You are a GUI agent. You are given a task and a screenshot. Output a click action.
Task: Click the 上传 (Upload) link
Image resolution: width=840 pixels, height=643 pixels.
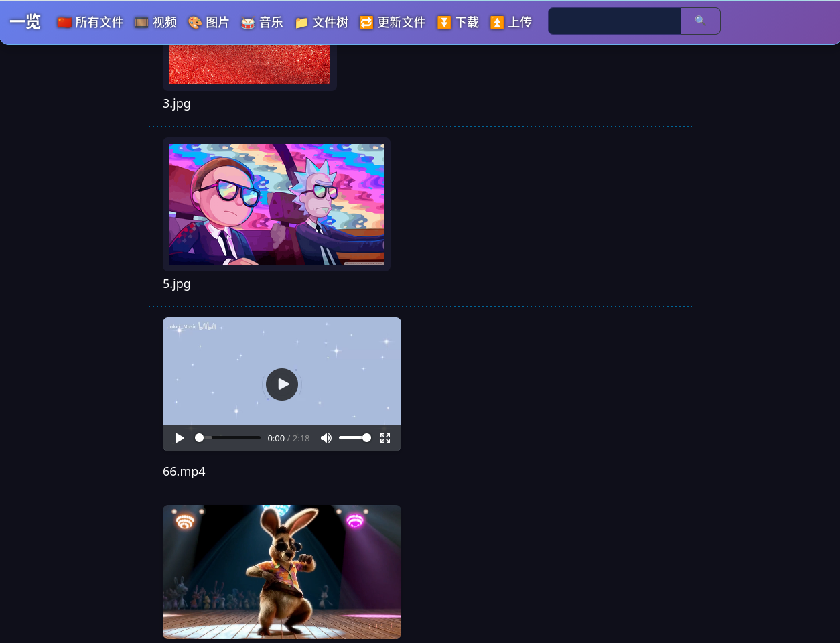click(x=512, y=23)
